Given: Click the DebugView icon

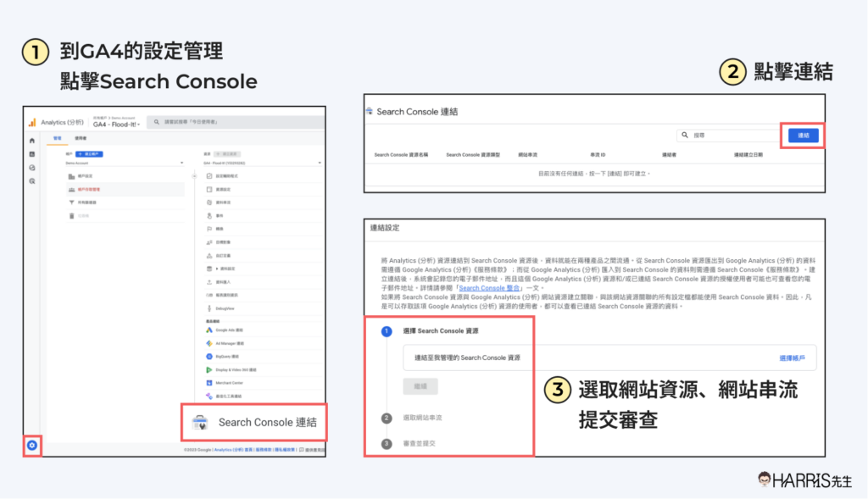Looking at the screenshot, I should pyautogui.click(x=209, y=308).
